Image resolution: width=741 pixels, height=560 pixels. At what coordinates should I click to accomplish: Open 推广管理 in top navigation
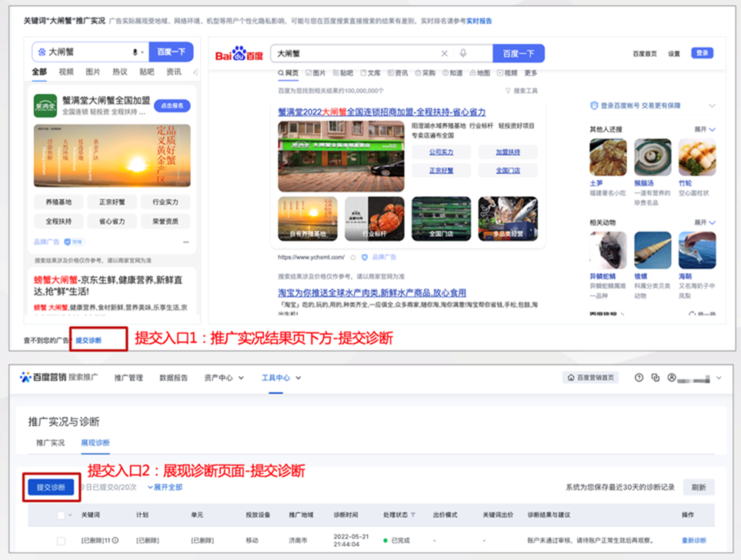129,378
